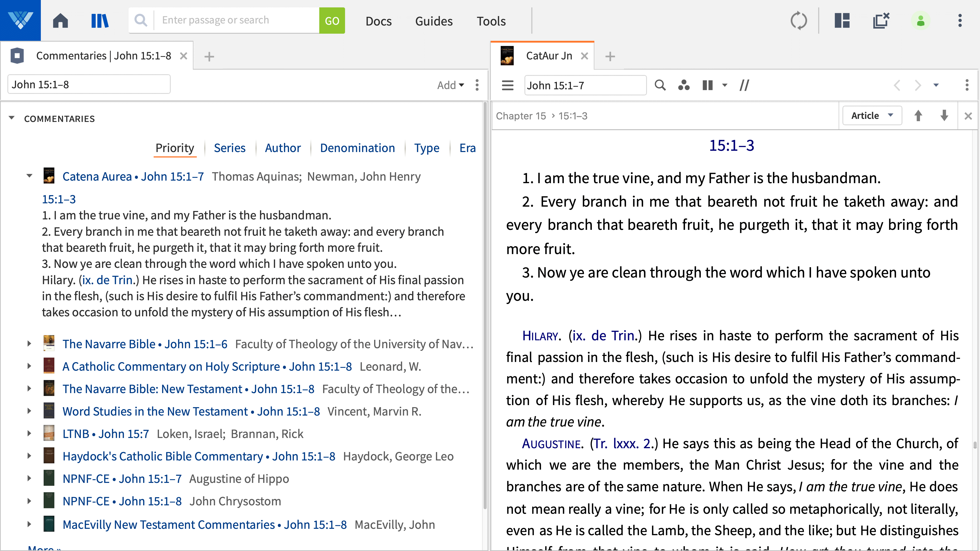Expand MacEvilly New Testament Commentaries entry

(29, 524)
